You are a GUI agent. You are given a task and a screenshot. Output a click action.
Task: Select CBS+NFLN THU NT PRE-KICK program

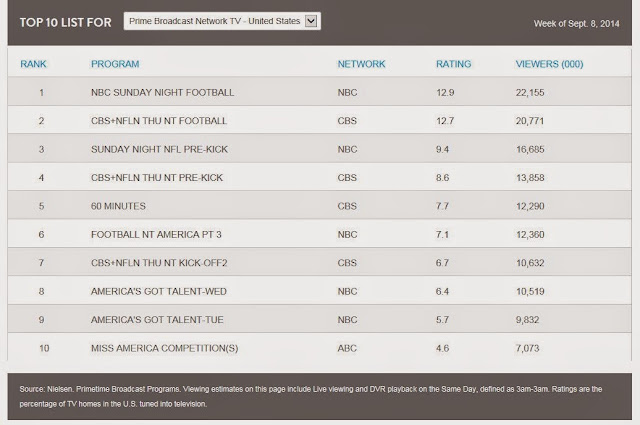(157, 178)
